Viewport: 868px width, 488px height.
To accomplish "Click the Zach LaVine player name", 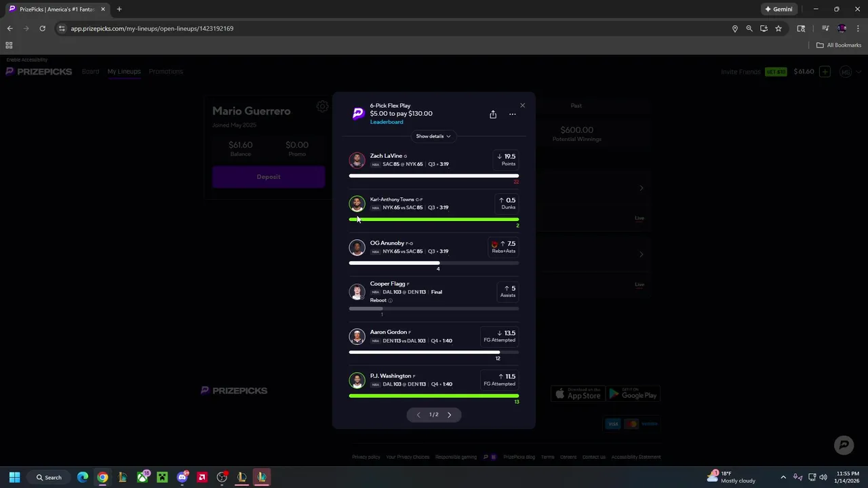I will pos(386,156).
